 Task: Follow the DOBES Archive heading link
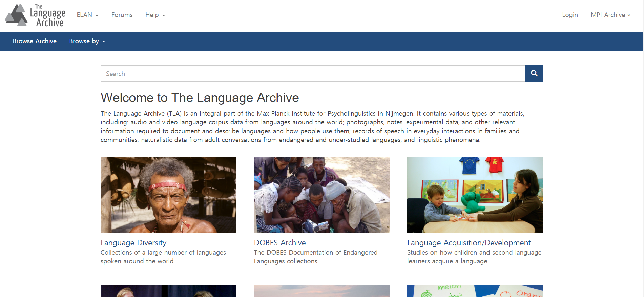tap(280, 243)
